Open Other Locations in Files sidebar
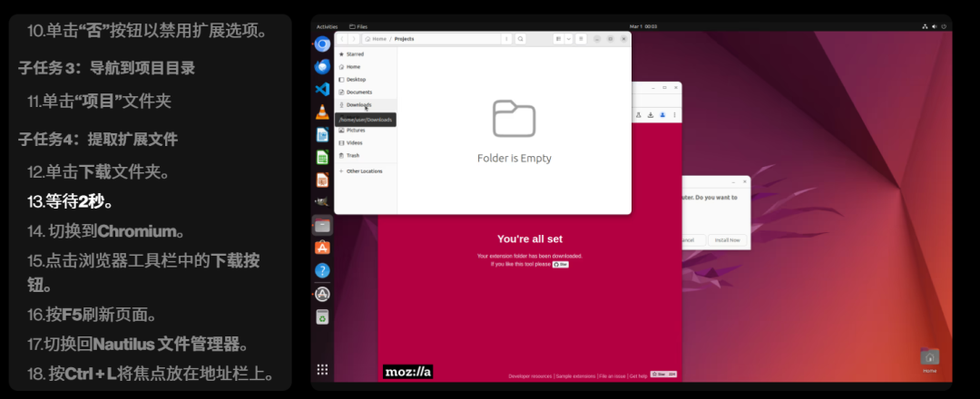The width and height of the screenshot is (980, 399). (x=366, y=171)
